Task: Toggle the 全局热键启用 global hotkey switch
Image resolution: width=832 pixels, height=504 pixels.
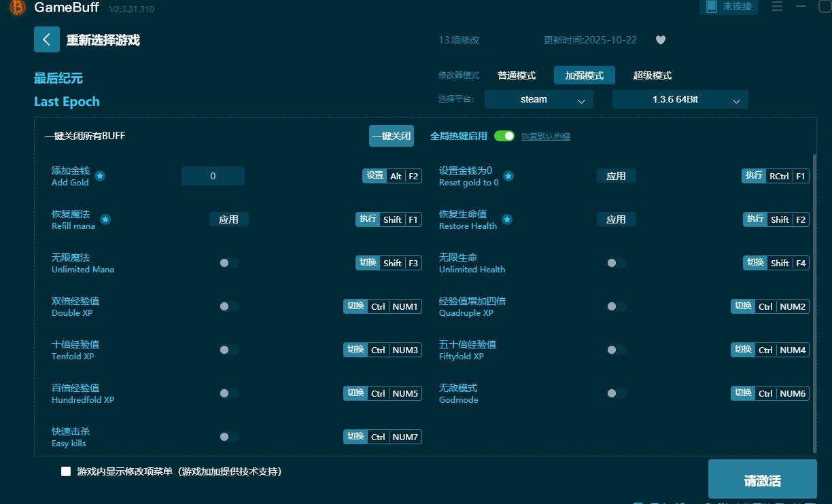Action: coord(504,136)
